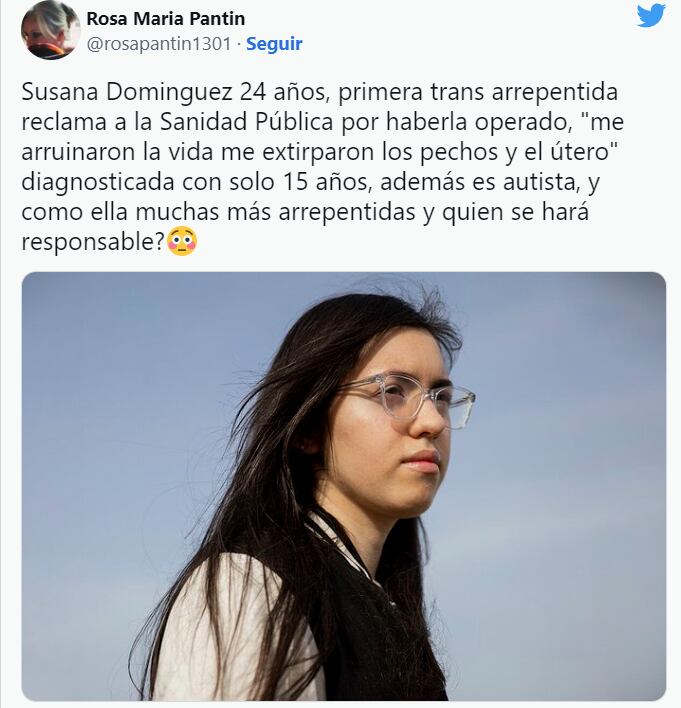Click the blue Twitter bird logo
Screen dimensions: 681x708
pos(651,16)
